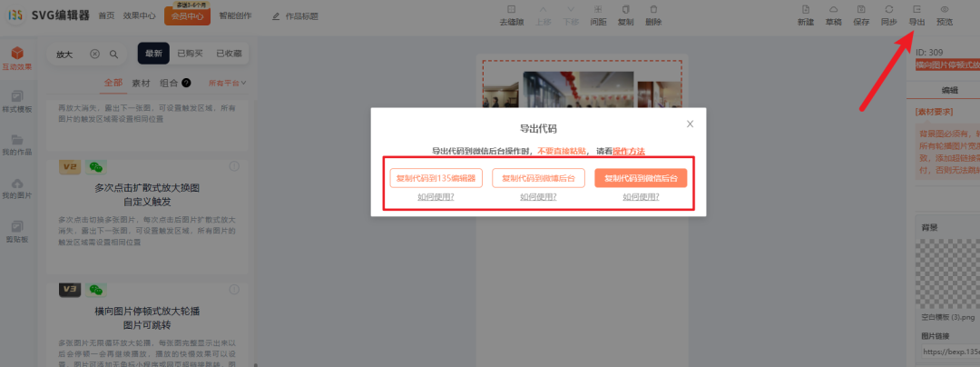Open 如何使用? link under 135编辑器 button
Image resolution: width=980 pixels, height=367 pixels.
point(436,196)
